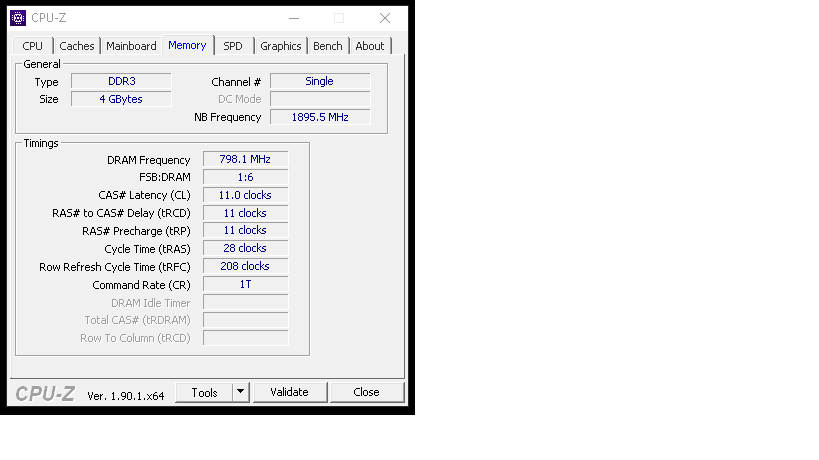This screenshot has width=819, height=460.
Task: Select the Command Rate 1T value
Action: [245, 285]
